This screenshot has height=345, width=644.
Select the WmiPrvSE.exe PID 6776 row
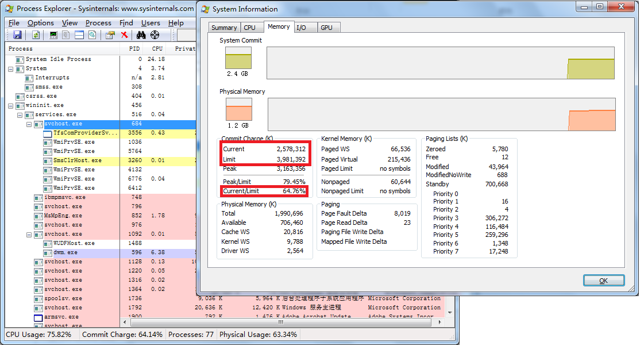tap(101, 179)
